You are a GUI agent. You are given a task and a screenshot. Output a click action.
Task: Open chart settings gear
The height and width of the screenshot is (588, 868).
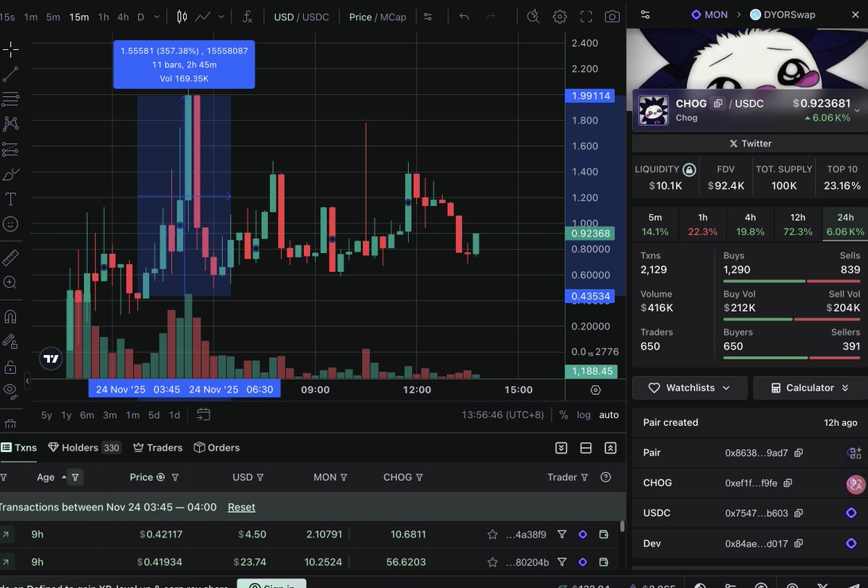(x=560, y=17)
